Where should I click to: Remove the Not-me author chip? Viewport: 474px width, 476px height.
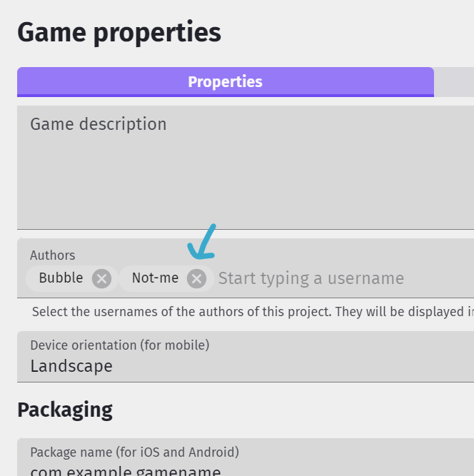[196, 278]
